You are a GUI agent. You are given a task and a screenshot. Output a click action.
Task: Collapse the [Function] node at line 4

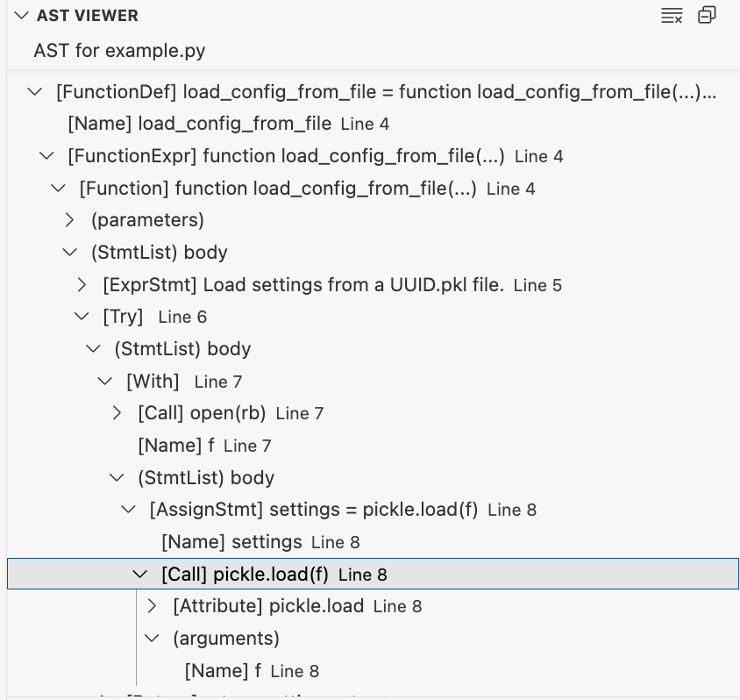58,188
